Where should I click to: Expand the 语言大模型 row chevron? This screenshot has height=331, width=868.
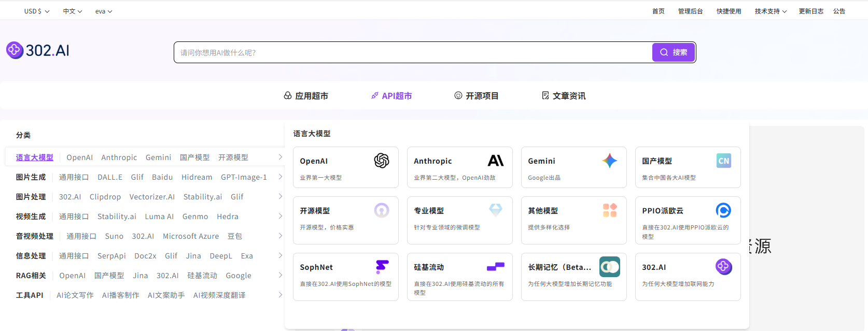pyautogui.click(x=280, y=157)
